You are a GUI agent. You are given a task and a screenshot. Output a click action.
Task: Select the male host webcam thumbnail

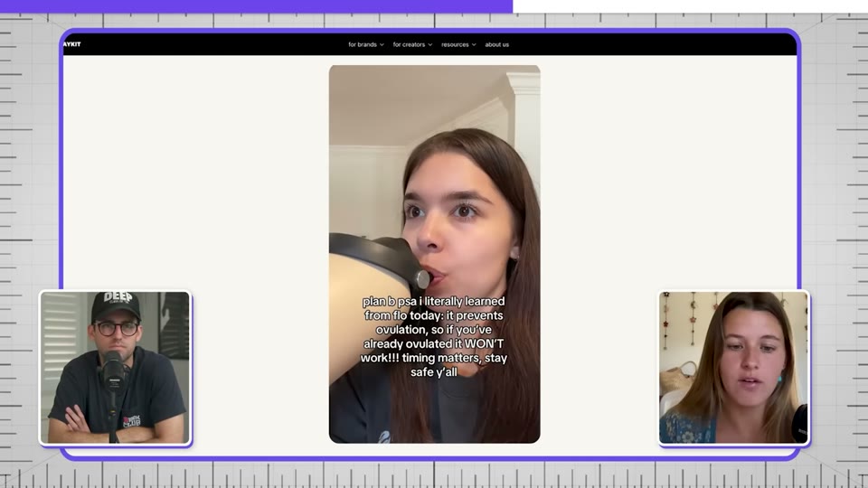(116, 368)
